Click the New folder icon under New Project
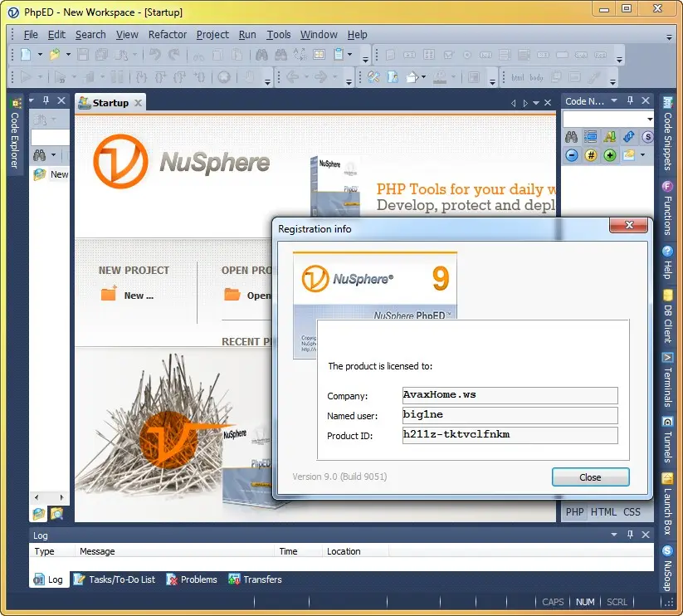The image size is (683, 616). pos(109,293)
